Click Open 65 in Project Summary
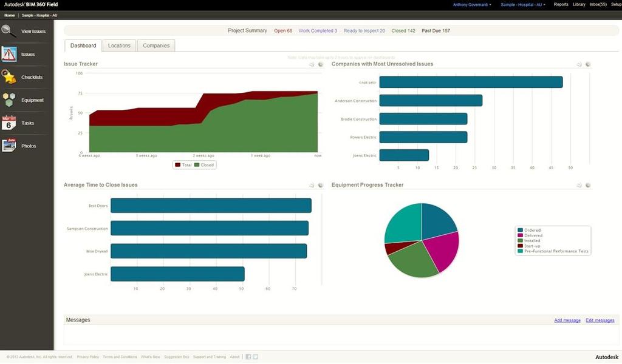This screenshot has width=622, height=364. 283,30
